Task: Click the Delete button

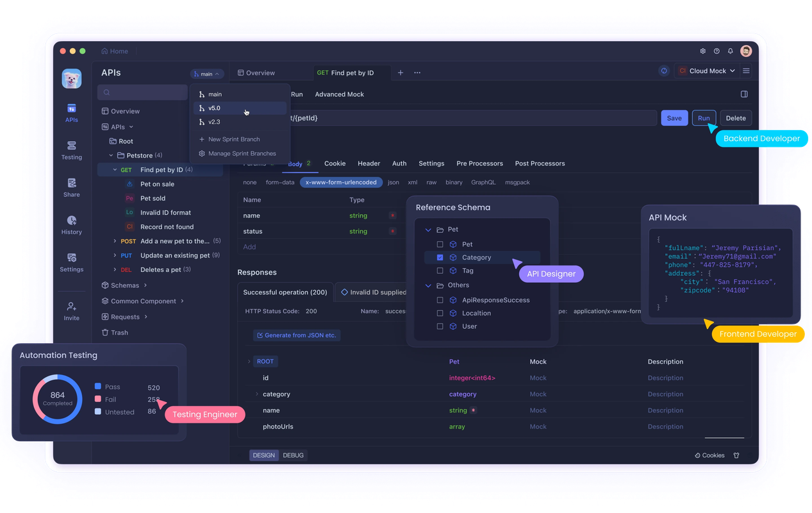Action: point(736,118)
